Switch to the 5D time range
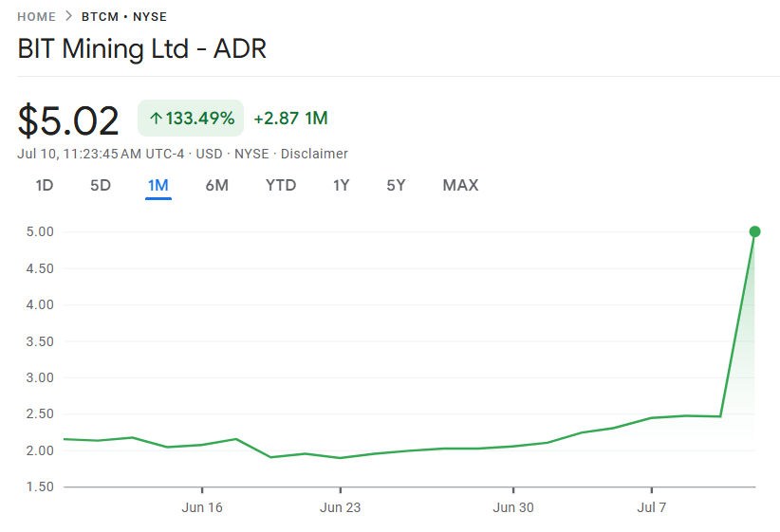This screenshot has height=532, width=780. [x=101, y=186]
